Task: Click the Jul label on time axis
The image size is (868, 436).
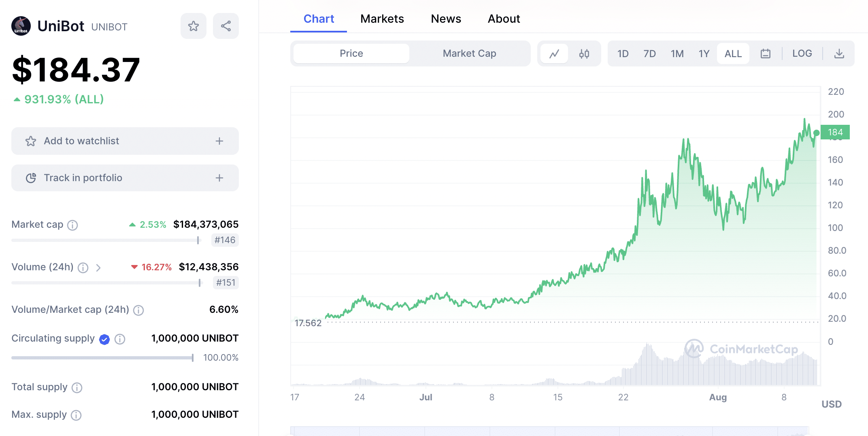Action: click(426, 398)
